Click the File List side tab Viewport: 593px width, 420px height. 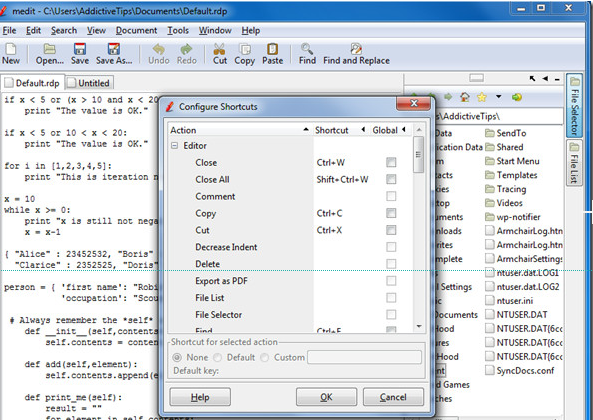574,163
